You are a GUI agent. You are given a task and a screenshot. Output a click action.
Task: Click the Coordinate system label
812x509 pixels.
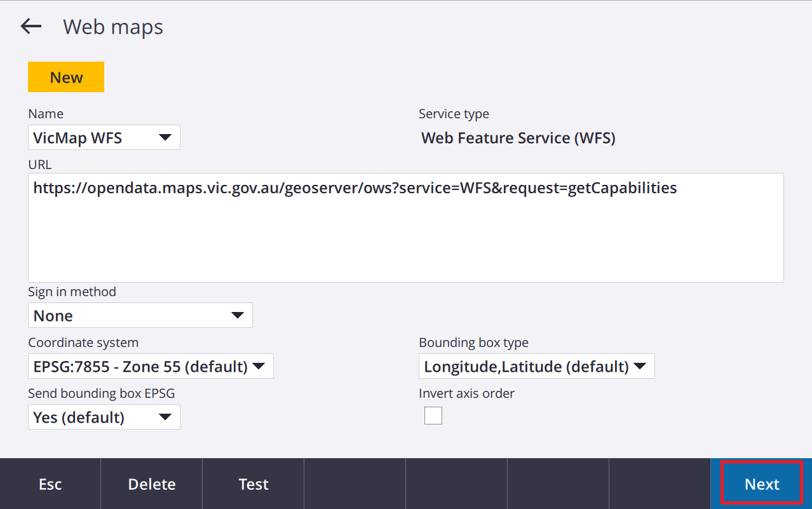pyautogui.click(x=83, y=343)
